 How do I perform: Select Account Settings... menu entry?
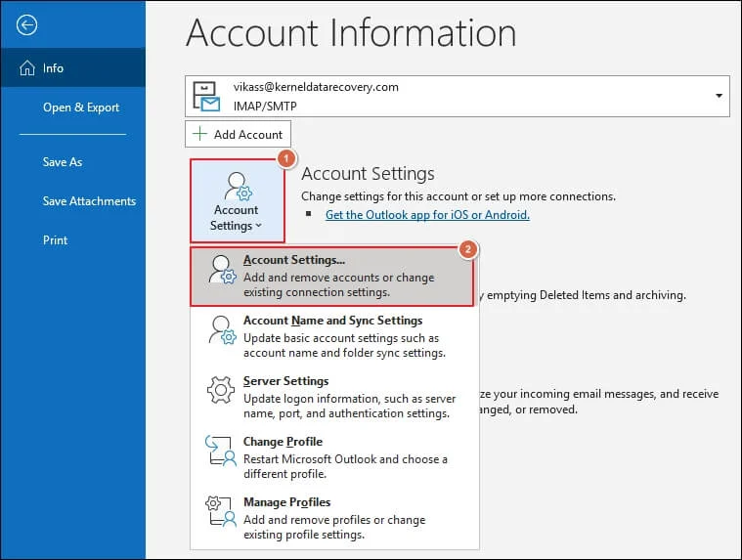(332, 277)
